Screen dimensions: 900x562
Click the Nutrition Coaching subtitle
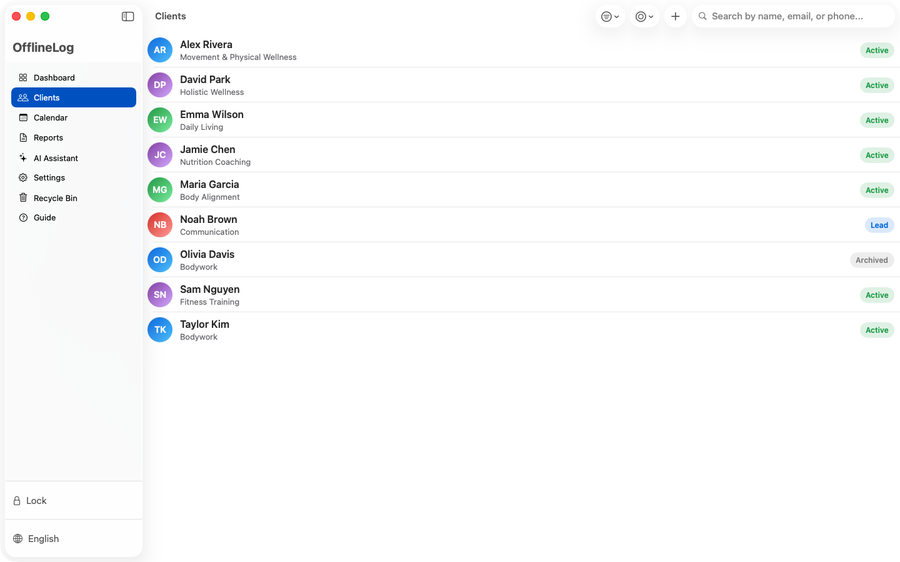[x=215, y=162]
